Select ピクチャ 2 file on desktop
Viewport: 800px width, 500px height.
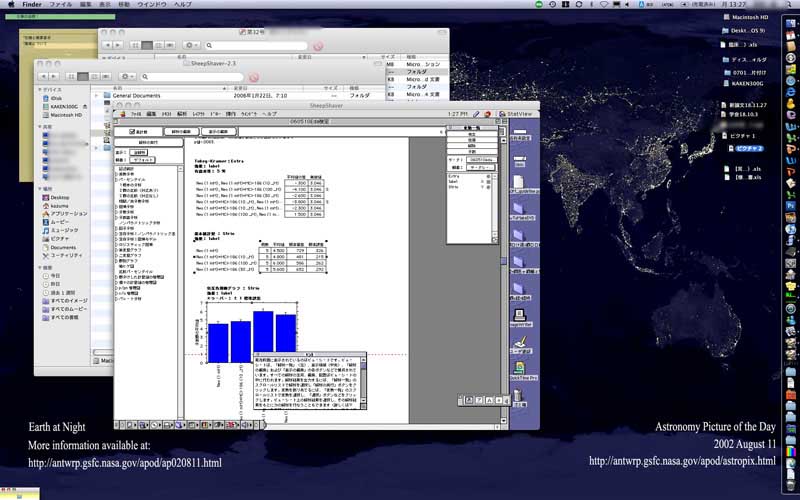(745, 148)
